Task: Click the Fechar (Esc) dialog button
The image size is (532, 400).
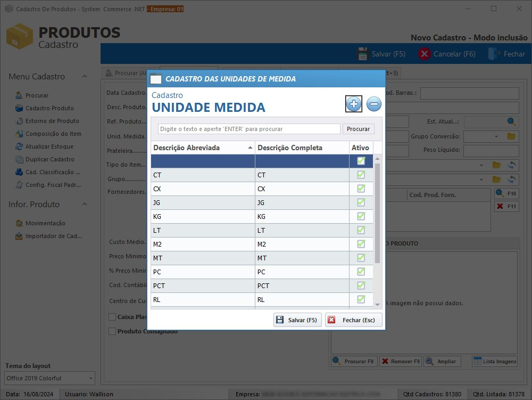Action: [353, 320]
